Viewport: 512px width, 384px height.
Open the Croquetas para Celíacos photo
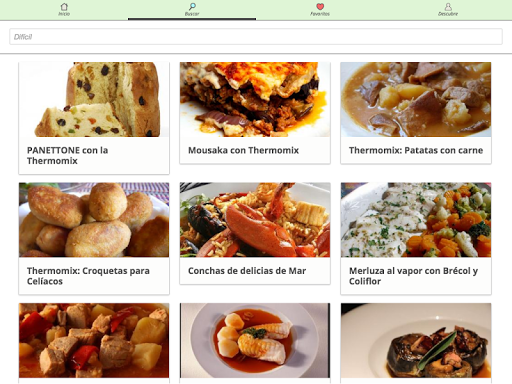click(x=94, y=220)
